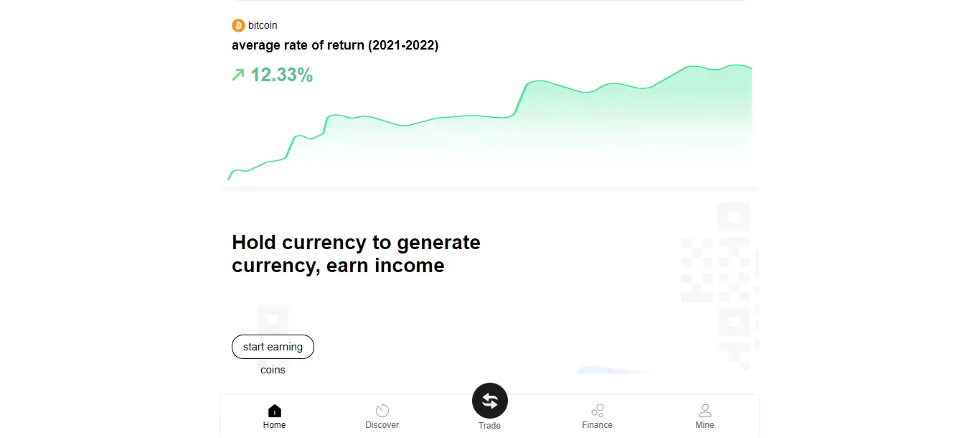Select the "Finance" tab label
The image size is (980, 438).
coord(597,425)
